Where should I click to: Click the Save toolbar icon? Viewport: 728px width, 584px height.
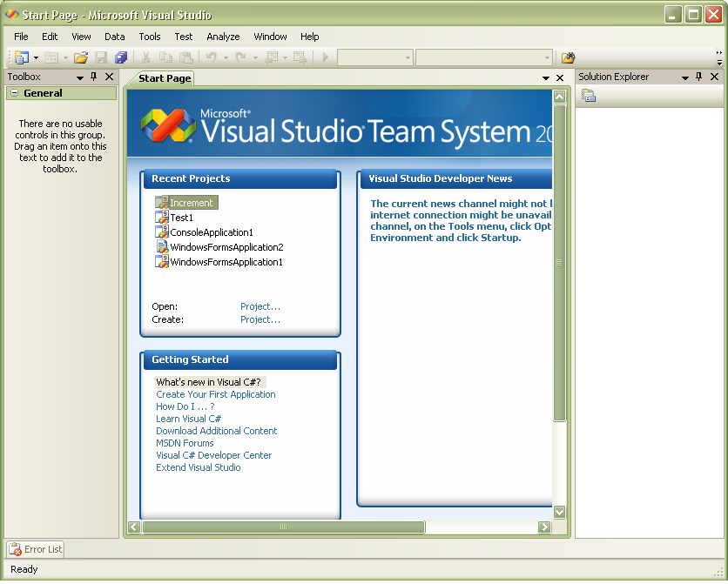pos(101,57)
